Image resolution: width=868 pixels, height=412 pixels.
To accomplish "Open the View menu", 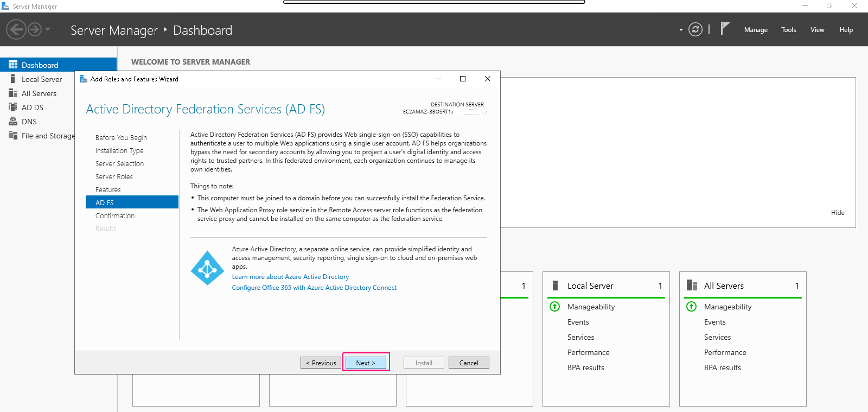I will coord(818,30).
